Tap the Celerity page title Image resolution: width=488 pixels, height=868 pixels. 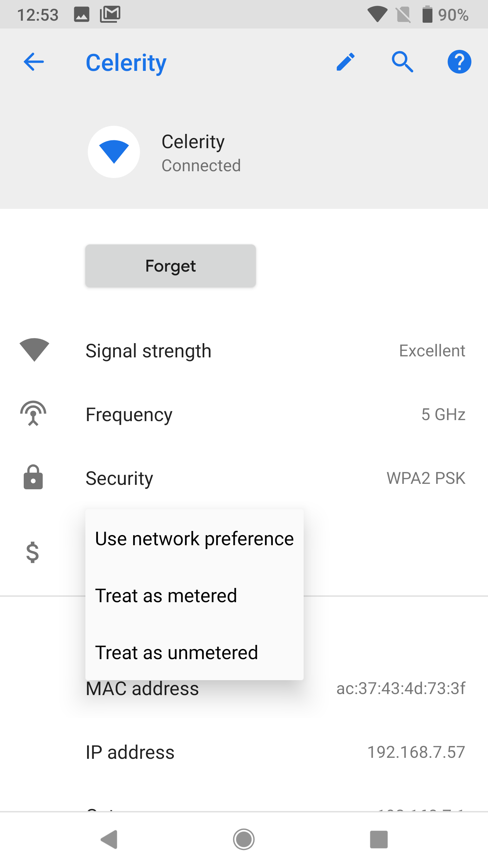[126, 63]
